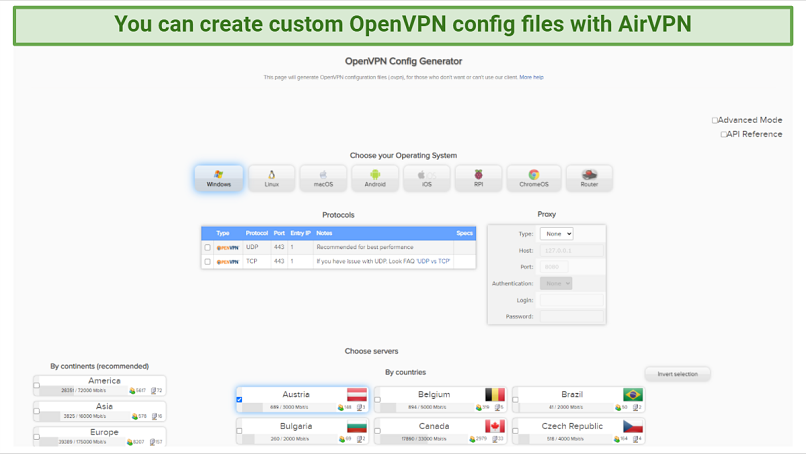806x454 pixels.
Task: Click the Bulgaria flag icon
Action: coord(357,426)
